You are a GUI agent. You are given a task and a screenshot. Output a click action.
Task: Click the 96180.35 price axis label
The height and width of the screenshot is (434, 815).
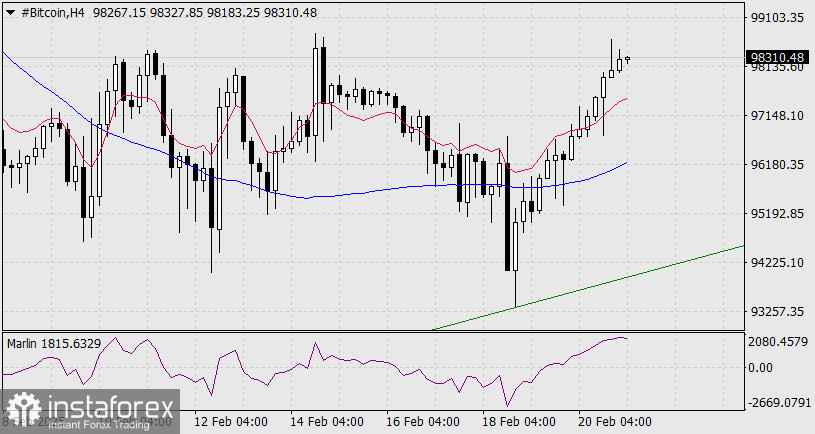(x=778, y=164)
